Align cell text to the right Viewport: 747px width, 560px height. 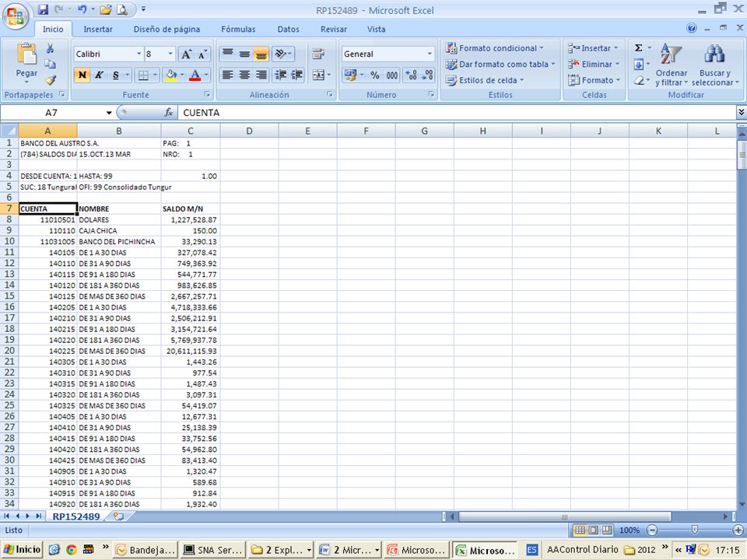pyautogui.click(x=261, y=75)
